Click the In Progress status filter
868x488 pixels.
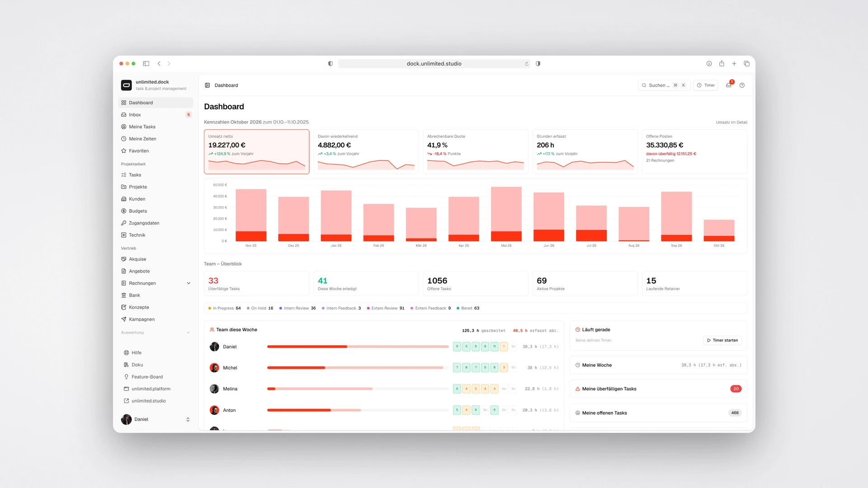click(224, 308)
